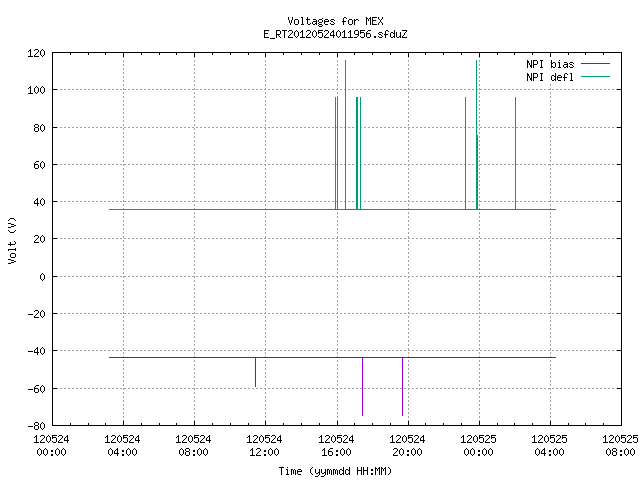Image resolution: width=640 pixels, height=480 pixels.
Task: Click the purple bias dip just before 20:00
Action: tap(402, 387)
